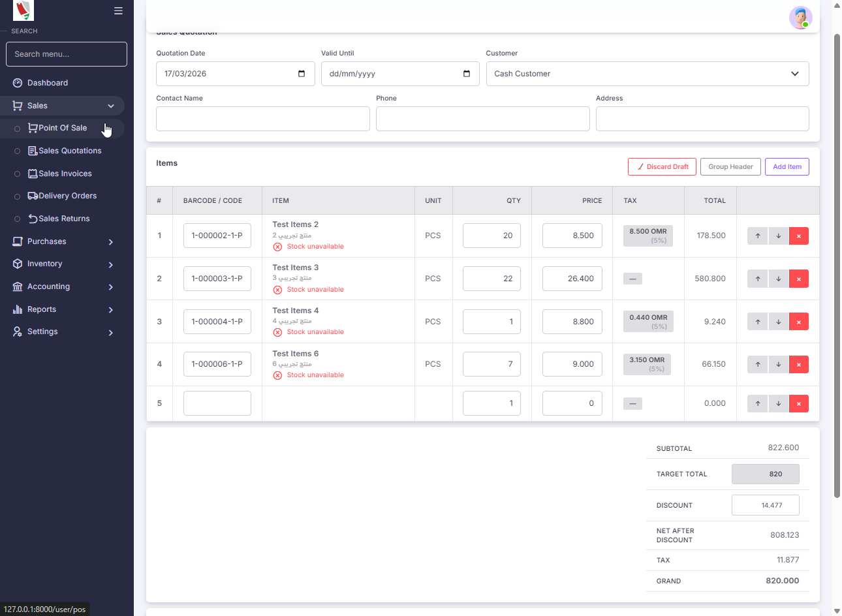Click the Discount input field
The height and width of the screenshot is (616, 842).
coord(765,505)
